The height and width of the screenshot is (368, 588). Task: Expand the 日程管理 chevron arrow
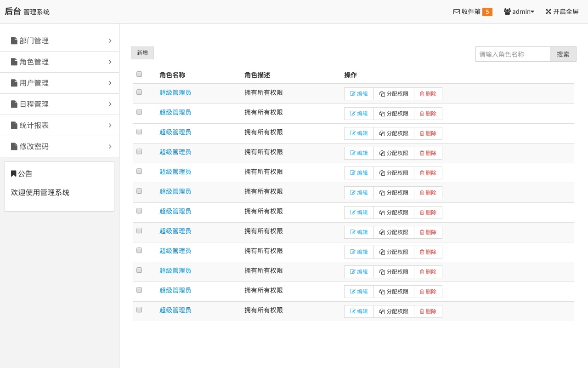110,104
